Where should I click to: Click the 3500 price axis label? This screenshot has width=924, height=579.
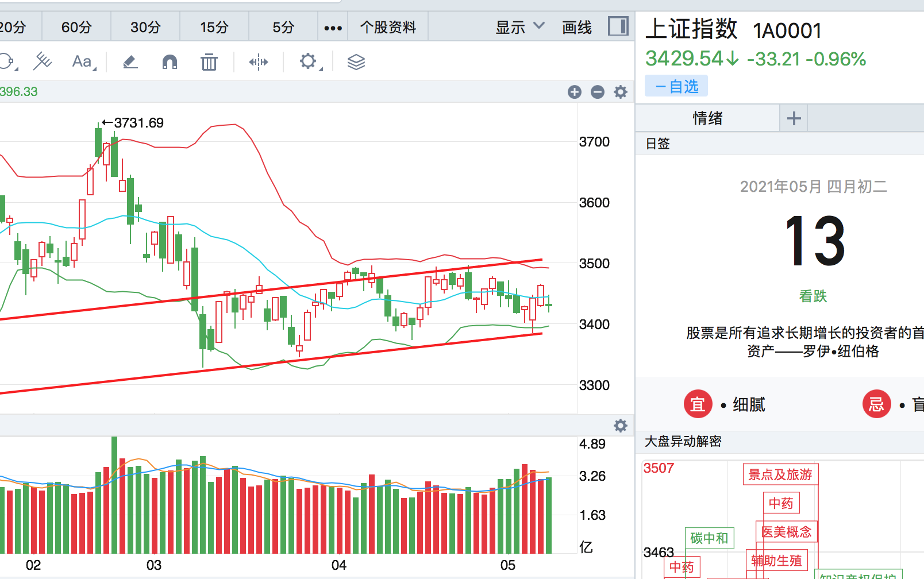click(594, 264)
